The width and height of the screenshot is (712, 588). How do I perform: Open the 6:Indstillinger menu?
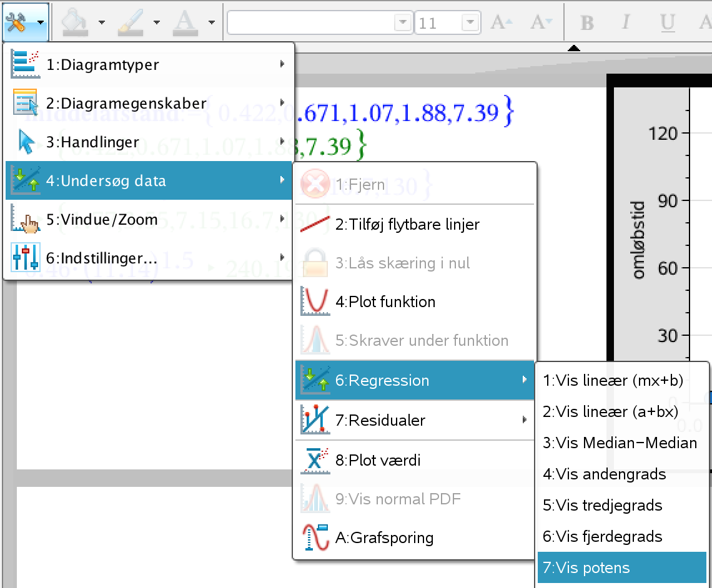click(149, 258)
